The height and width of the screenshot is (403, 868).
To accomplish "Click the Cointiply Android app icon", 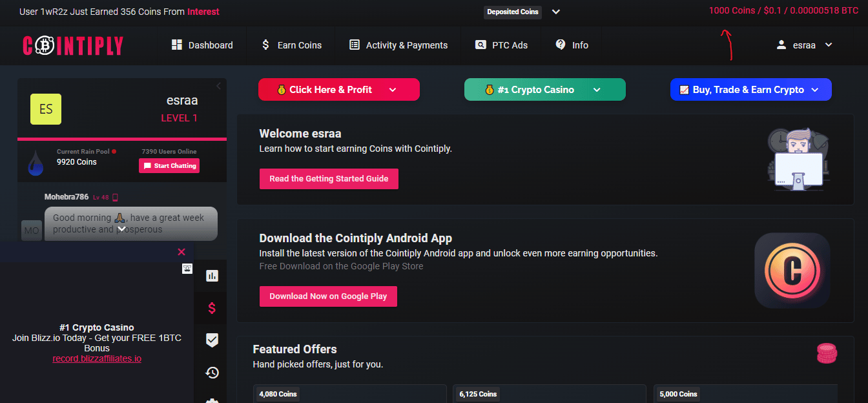I will (x=792, y=271).
